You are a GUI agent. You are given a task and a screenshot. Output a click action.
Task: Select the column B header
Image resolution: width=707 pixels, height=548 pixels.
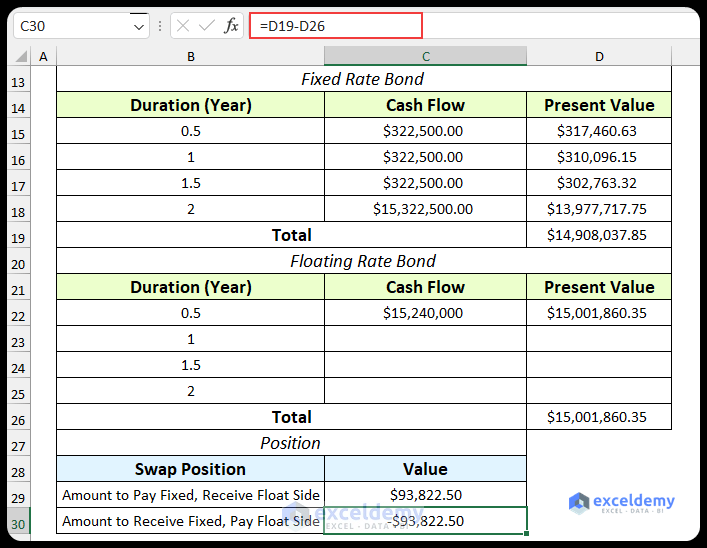pyautogui.click(x=191, y=57)
